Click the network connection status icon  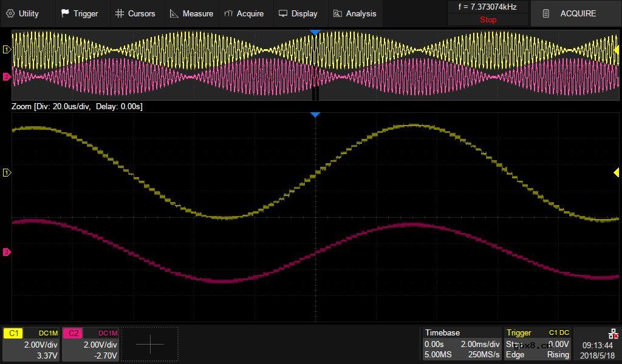point(613,334)
